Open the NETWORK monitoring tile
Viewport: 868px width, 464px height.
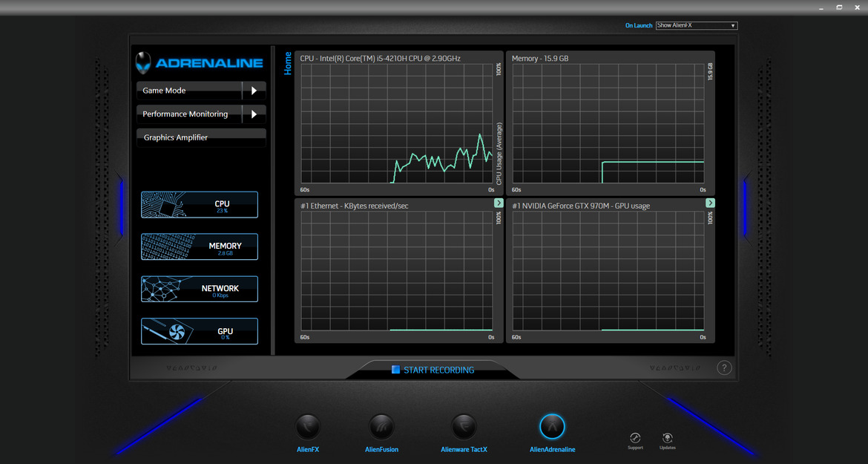[x=200, y=289]
